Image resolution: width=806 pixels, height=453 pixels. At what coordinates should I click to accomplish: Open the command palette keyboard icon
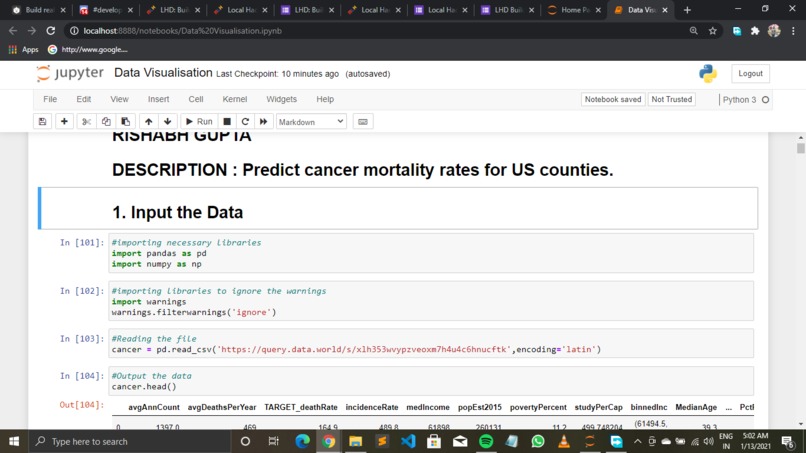363,122
